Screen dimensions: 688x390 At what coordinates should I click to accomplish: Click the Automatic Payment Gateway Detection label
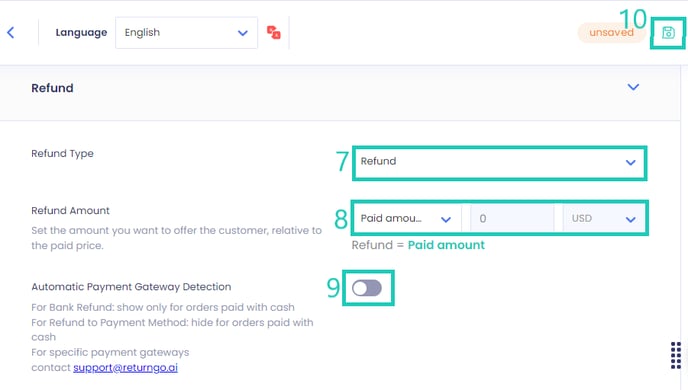coord(131,287)
